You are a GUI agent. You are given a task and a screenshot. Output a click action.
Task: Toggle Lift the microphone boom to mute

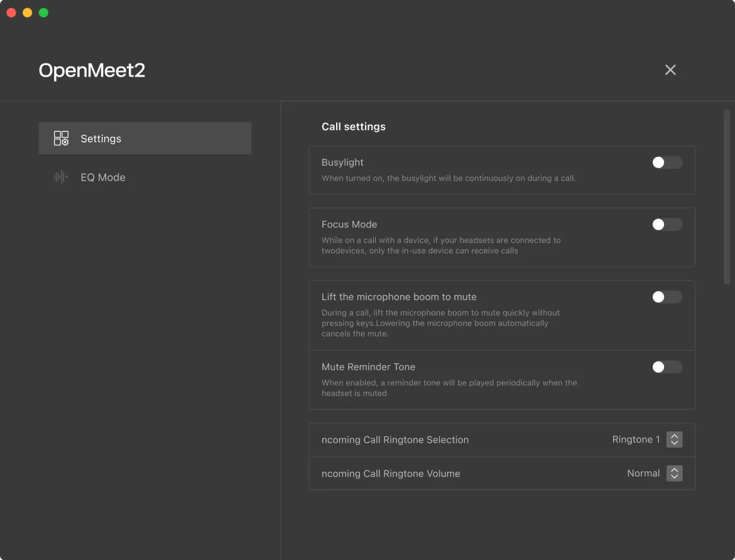[x=667, y=296]
